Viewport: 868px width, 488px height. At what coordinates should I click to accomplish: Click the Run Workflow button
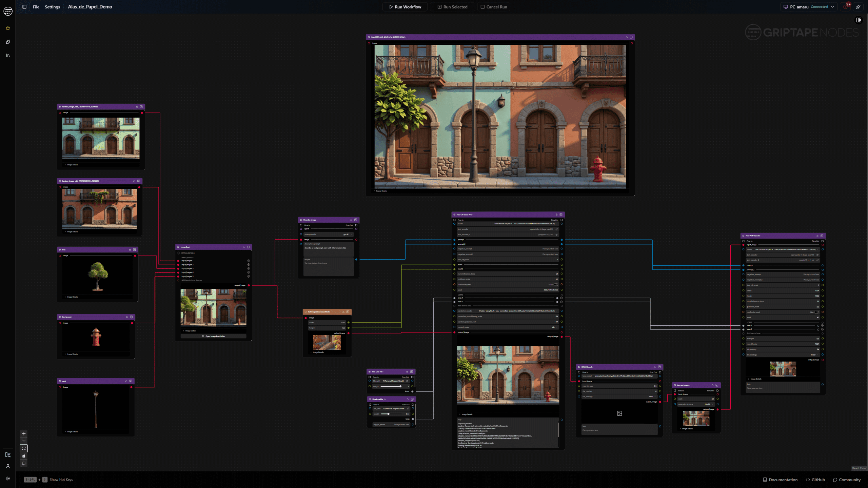[x=405, y=6]
